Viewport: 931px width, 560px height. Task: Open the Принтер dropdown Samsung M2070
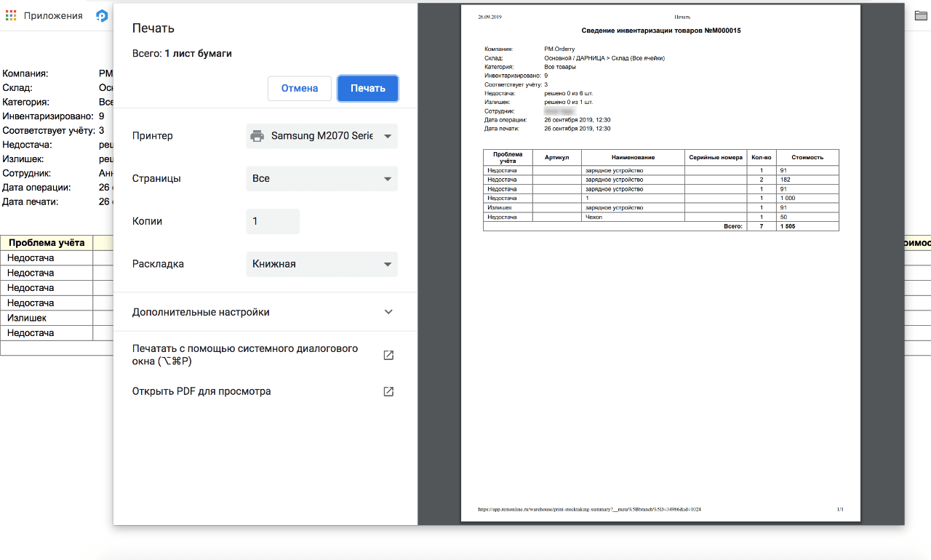(321, 136)
